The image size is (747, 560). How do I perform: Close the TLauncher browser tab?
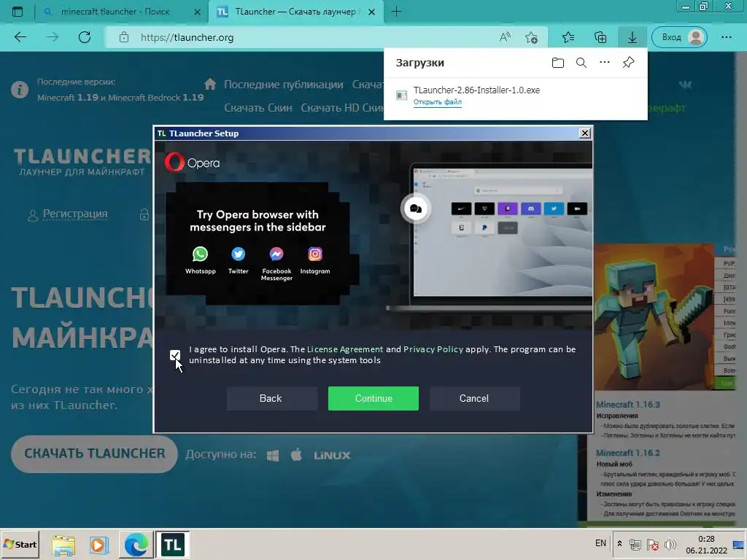[372, 12]
